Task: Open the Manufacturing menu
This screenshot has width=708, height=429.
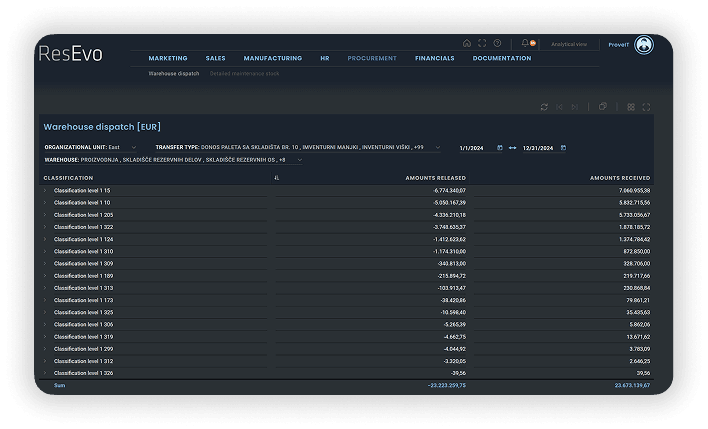Action: click(x=272, y=58)
